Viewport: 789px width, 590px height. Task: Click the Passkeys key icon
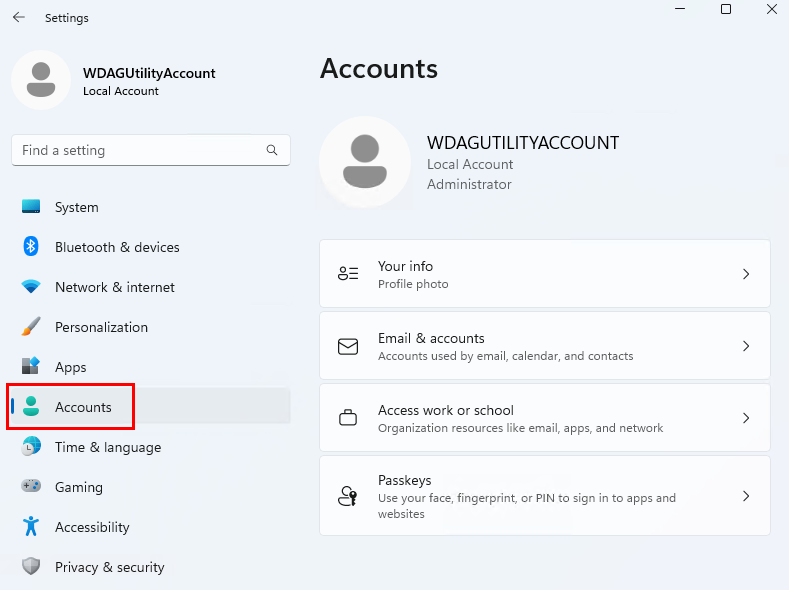point(348,496)
